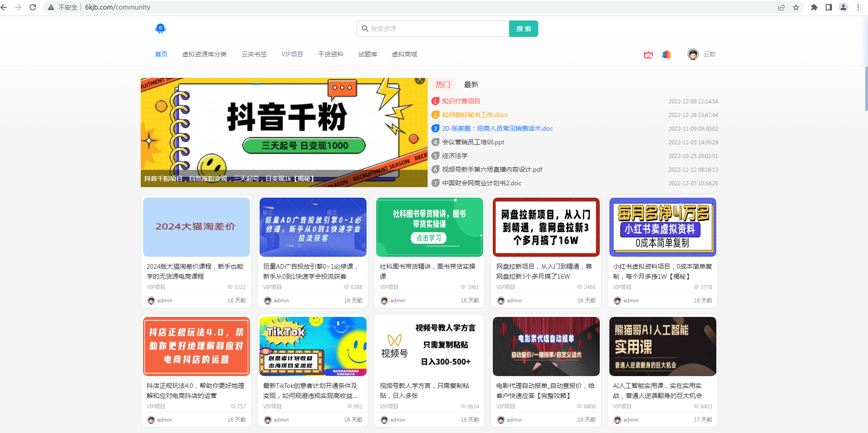Open 会议营销员工培训.ppt link
Screen dimensions: 868x433
pos(473,142)
